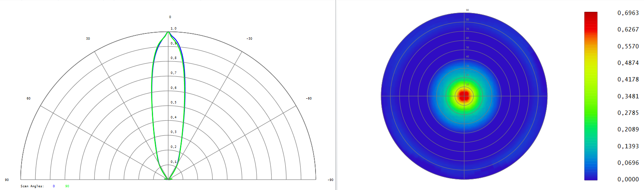Click the polar plot's top angle label 0
This screenshot has width=644, height=190.
tap(170, 17)
